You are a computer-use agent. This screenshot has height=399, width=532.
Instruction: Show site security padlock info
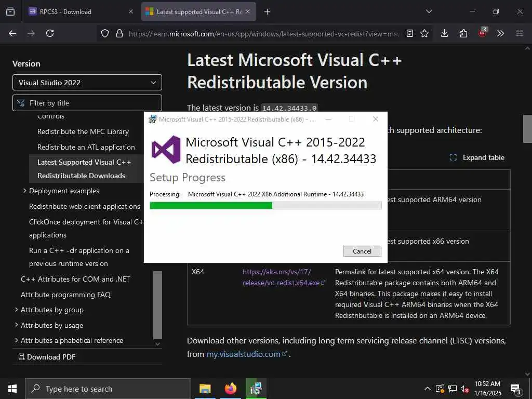119,33
